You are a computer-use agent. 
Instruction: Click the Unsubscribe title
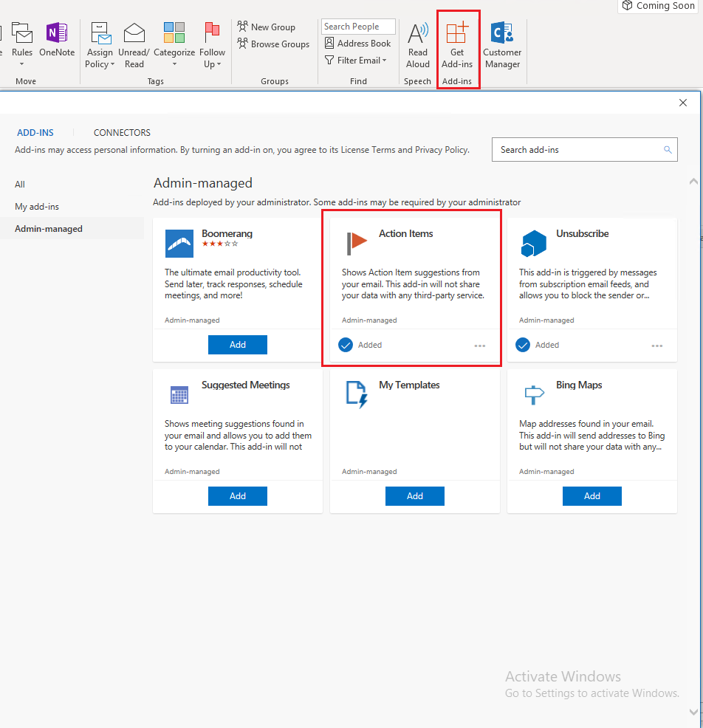pos(583,233)
